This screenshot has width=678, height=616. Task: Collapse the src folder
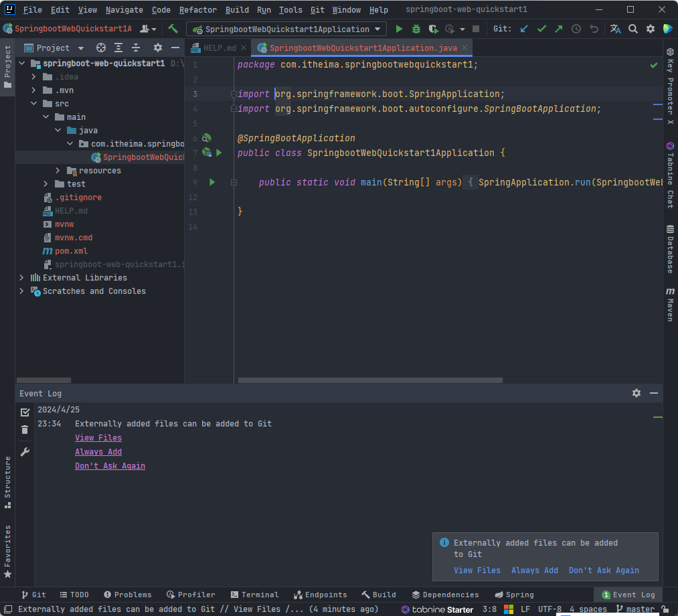(33, 104)
